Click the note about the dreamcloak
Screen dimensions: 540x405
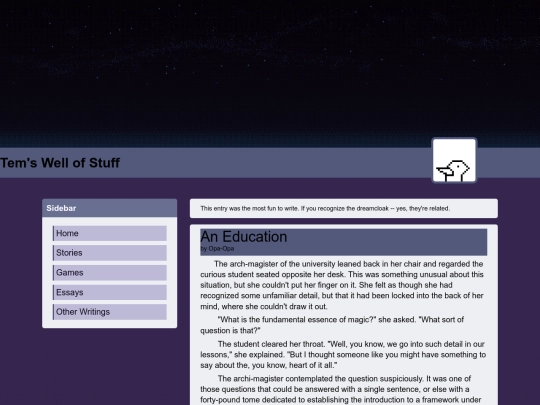(325, 208)
